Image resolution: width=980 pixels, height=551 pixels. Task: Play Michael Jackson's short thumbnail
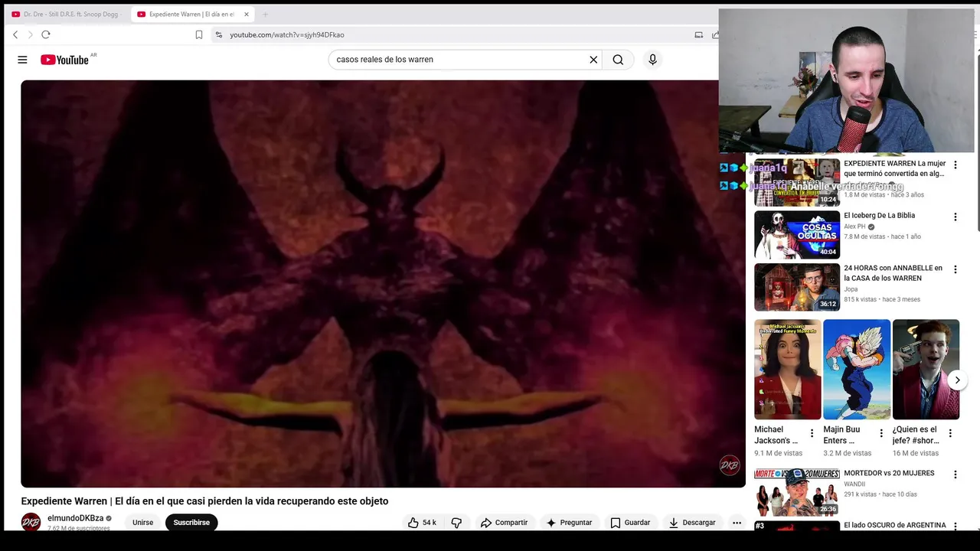point(788,370)
